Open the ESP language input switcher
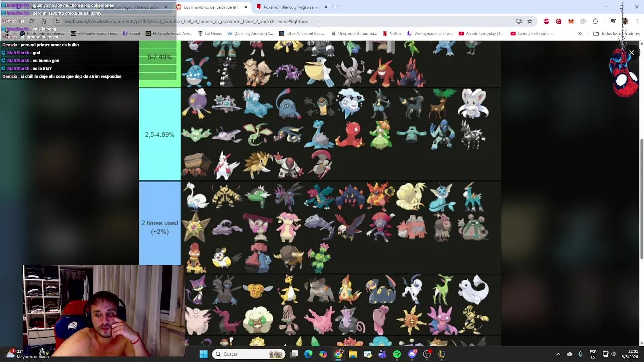This screenshot has width=644, height=362. click(593, 354)
